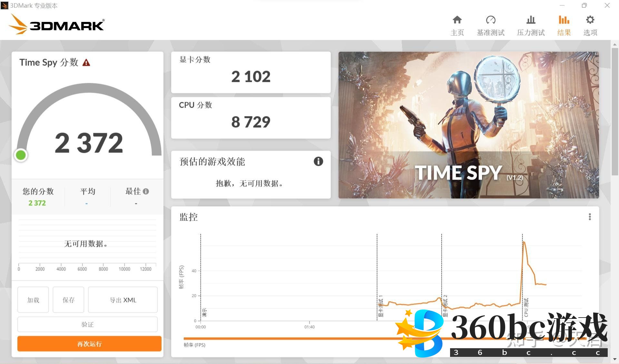Click the scrollbar down arrow at bottom right
This screenshot has height=364, width=619.
pyautogui.click(x=614, y=359)
